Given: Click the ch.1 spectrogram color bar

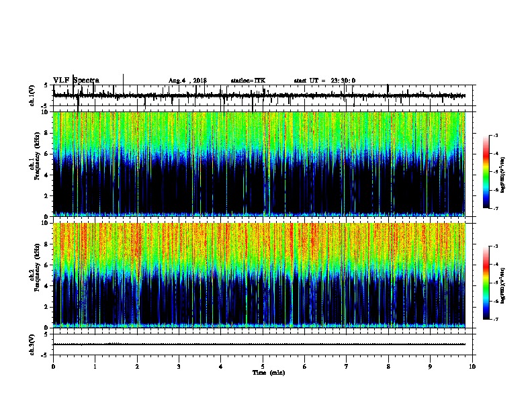Looking at the screenshot, I should click(x=486, y=172).
